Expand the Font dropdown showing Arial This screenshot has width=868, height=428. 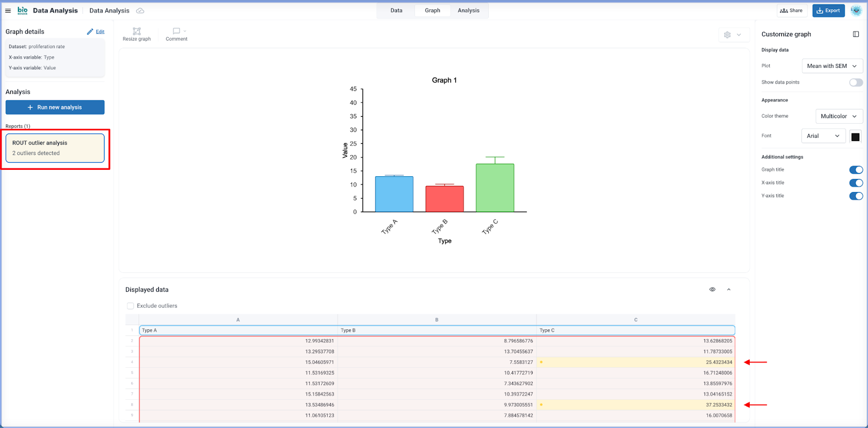[x=823, y=136]
